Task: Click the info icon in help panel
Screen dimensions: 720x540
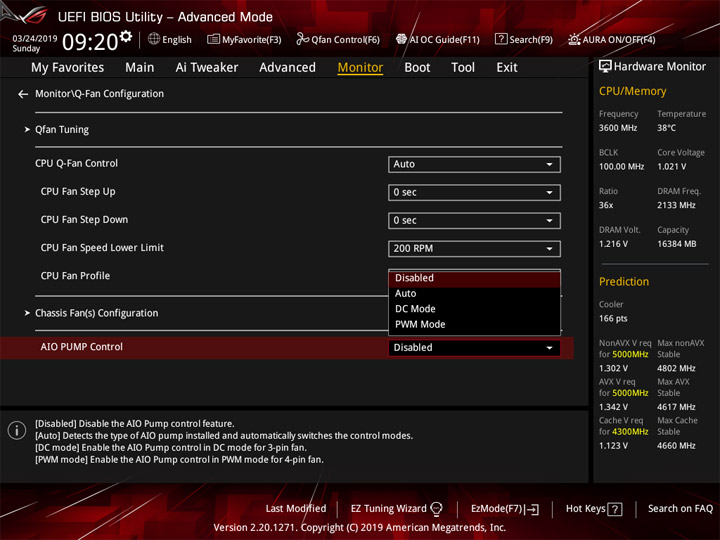Action: 17,430
